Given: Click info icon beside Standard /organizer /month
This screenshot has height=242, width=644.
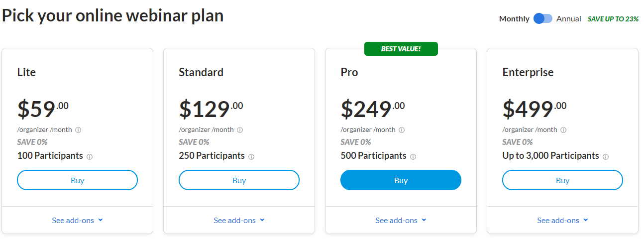Looking at the screenshot, I should 240,130.
